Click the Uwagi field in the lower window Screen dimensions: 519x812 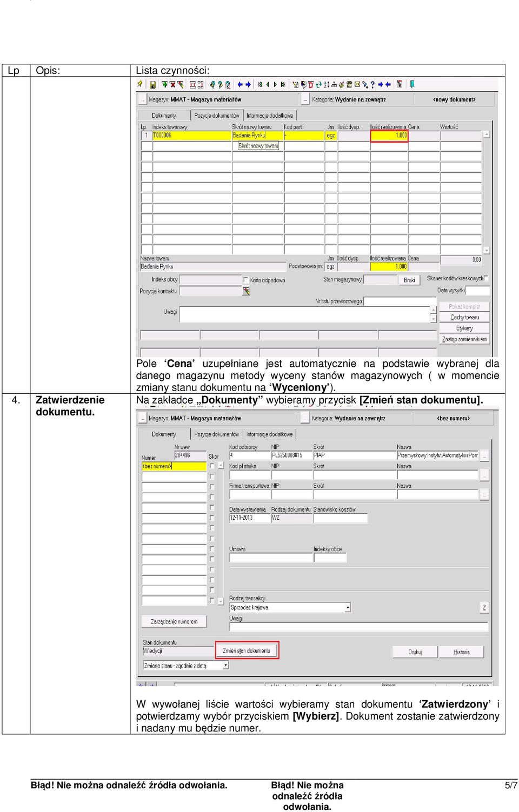[358, 627]
